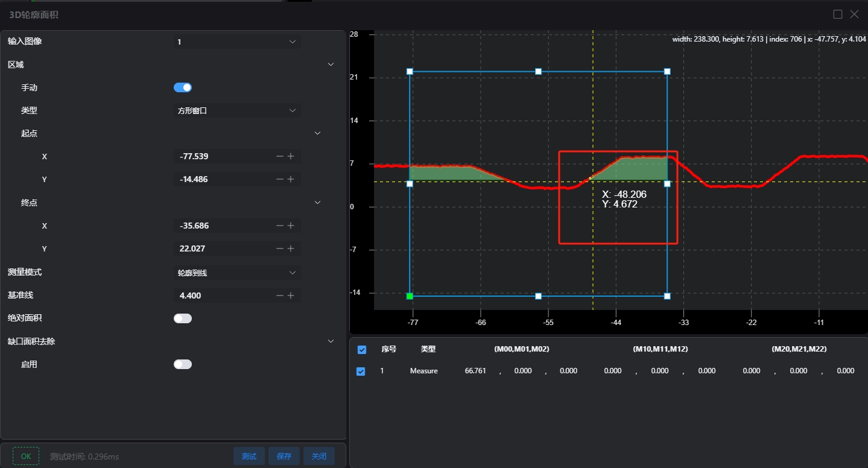Increase 起点 X value with plus icon
The width and height of the screenshot is (868, 468).
291,156
